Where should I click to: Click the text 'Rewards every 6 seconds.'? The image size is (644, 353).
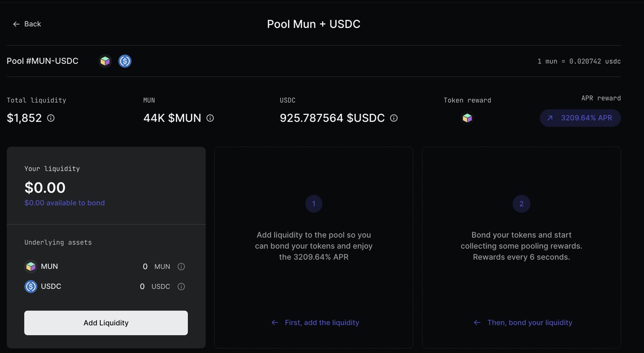tap(521, 257)
